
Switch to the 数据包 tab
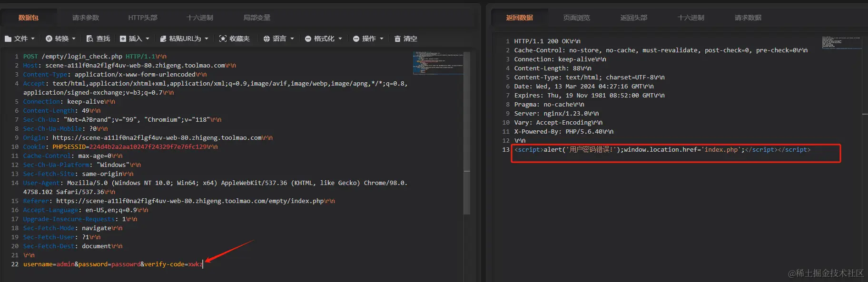[29, 18]
